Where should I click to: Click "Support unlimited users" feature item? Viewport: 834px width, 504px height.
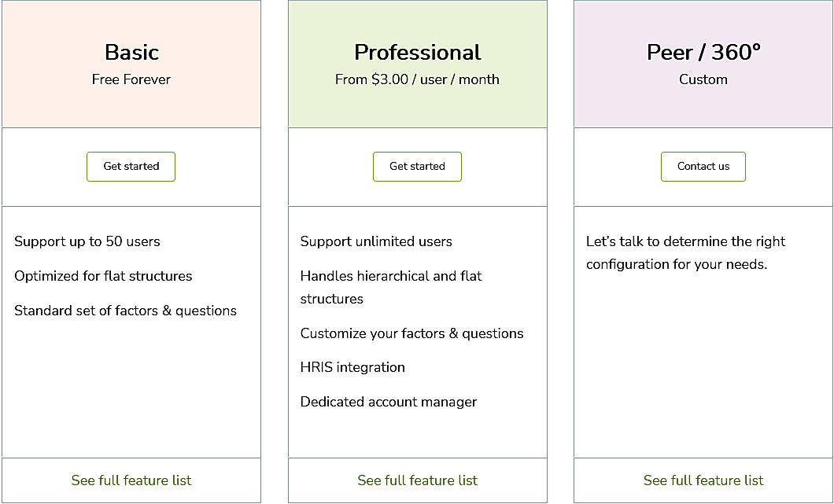376,241
